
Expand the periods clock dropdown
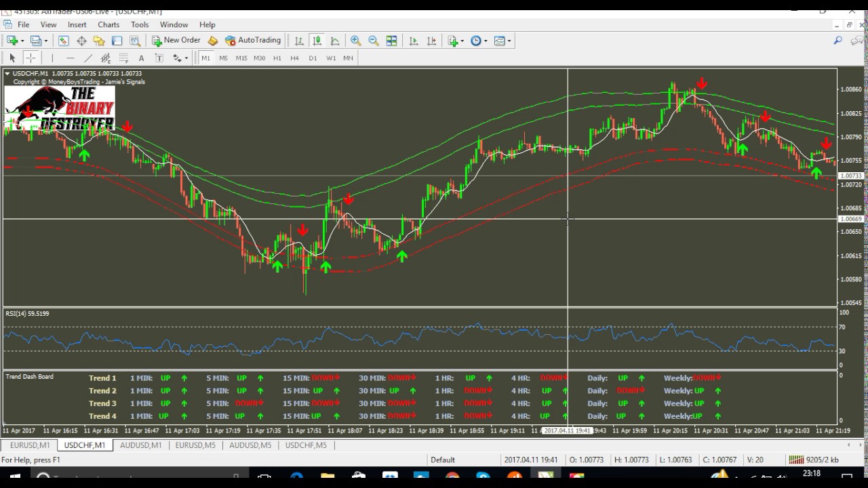tap(486, 41)
